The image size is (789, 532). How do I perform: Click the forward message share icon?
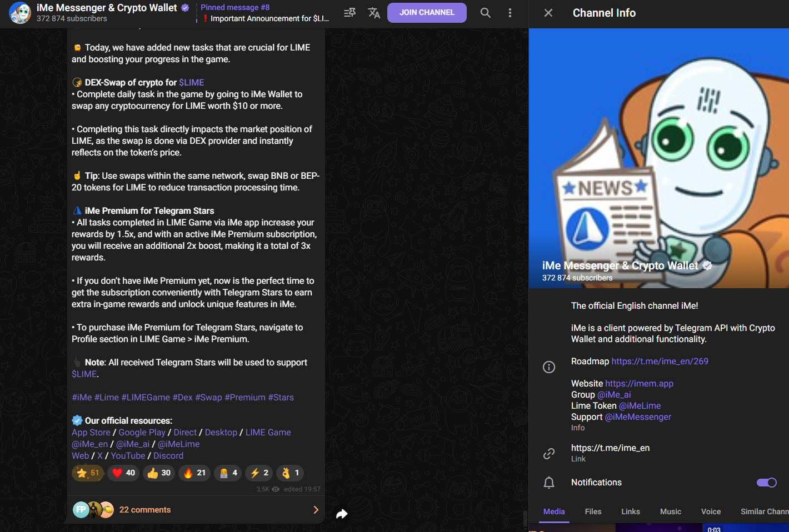pos(342,514)
